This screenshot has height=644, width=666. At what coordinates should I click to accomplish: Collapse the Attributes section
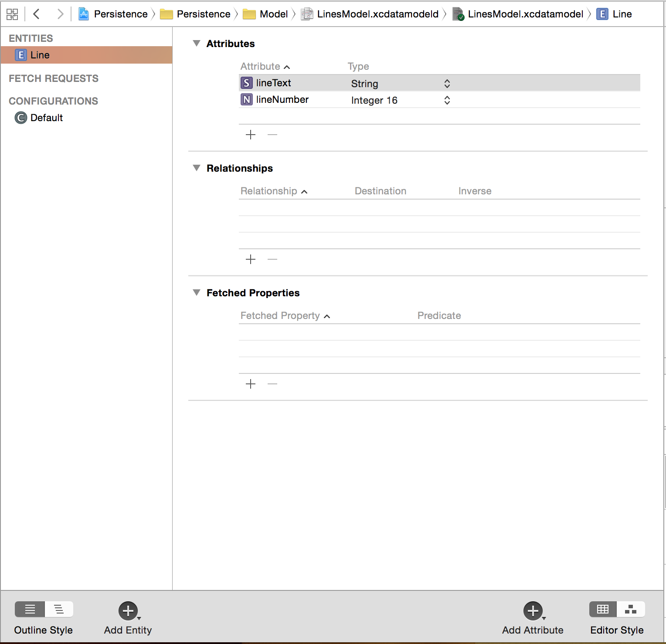pyautogui.click(x=197, y=43)
